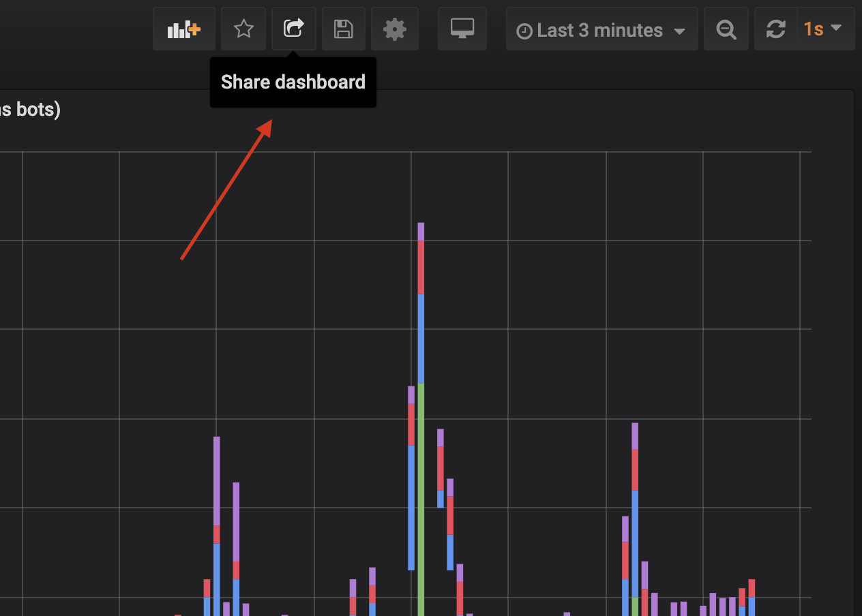Open the Share dashboard button
862x616 pixels.
point(294,29)
